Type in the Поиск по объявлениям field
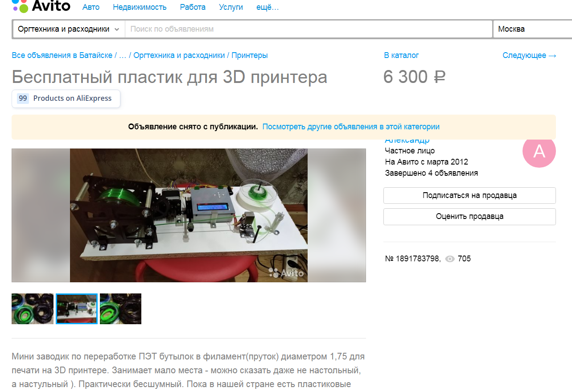Screen dimensions: 572x392 308,29
